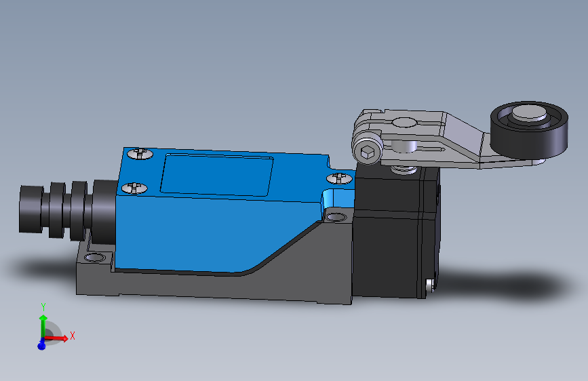Click the blue Z axis ball of the triad
This screenshot has height=381, width=588.
pos(41,345)
